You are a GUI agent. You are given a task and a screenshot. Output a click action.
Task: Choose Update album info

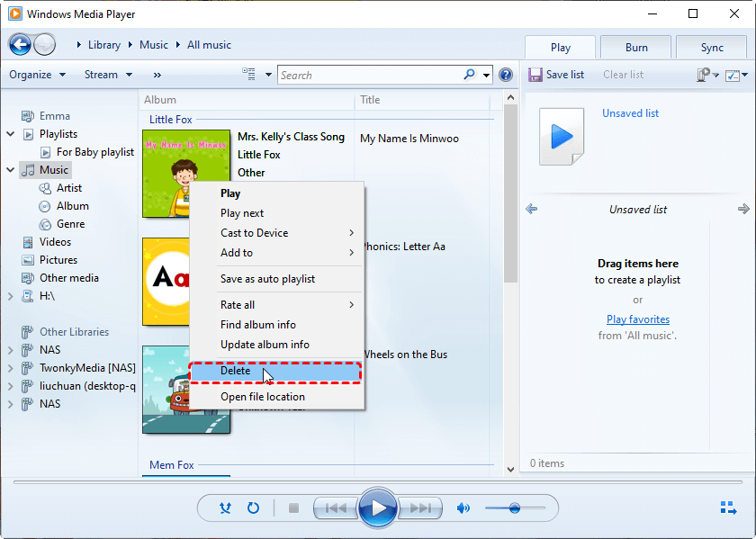tap(276, 345)
